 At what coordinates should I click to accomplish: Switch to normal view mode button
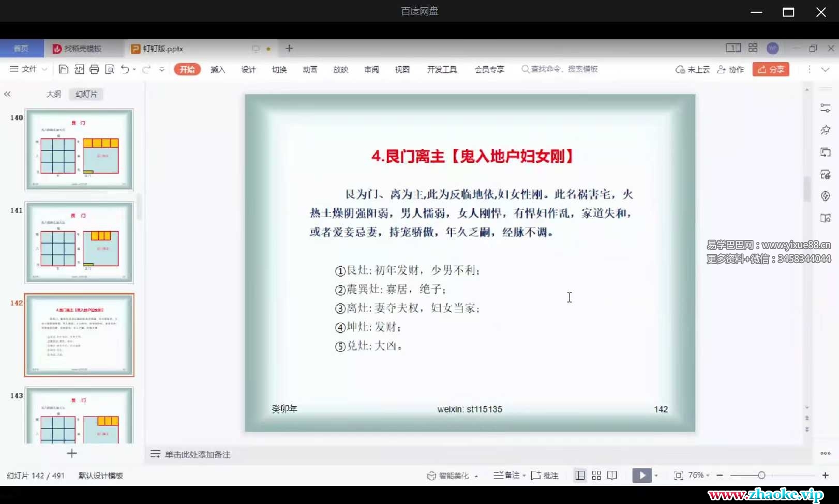[x=580, y=476]
